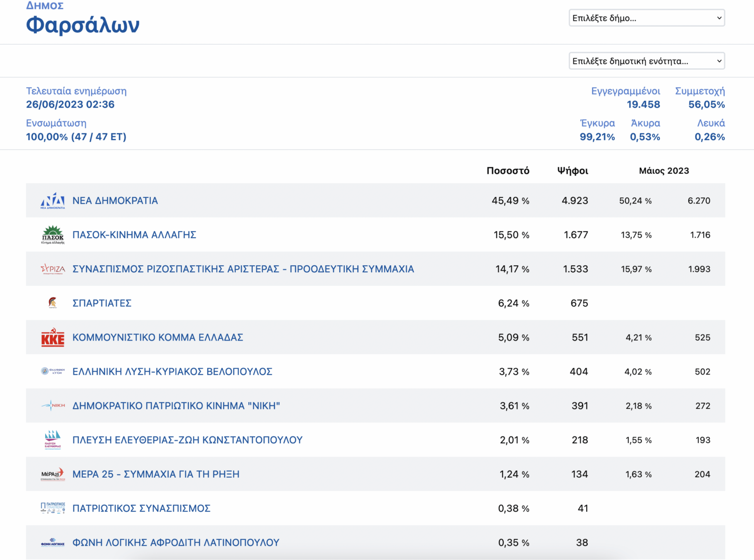Open the ΠΛΕΥΣΗ ΕΛΕΥΘΕΡΙΑΣ-ΖΩΗ ΚΩΝΣΤΑΝΤΟΠΟΥΛΟΥ link

point(187,440)
